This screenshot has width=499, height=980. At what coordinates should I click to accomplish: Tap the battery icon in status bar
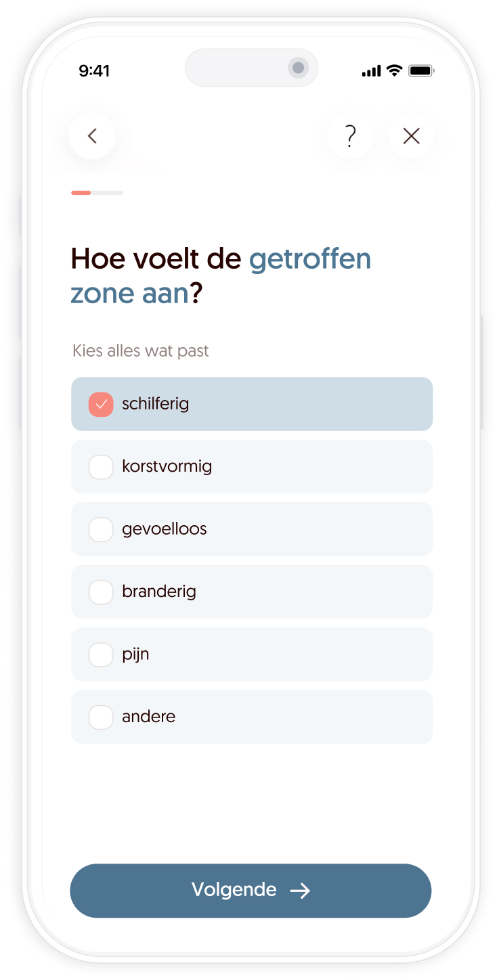[421, 70]
